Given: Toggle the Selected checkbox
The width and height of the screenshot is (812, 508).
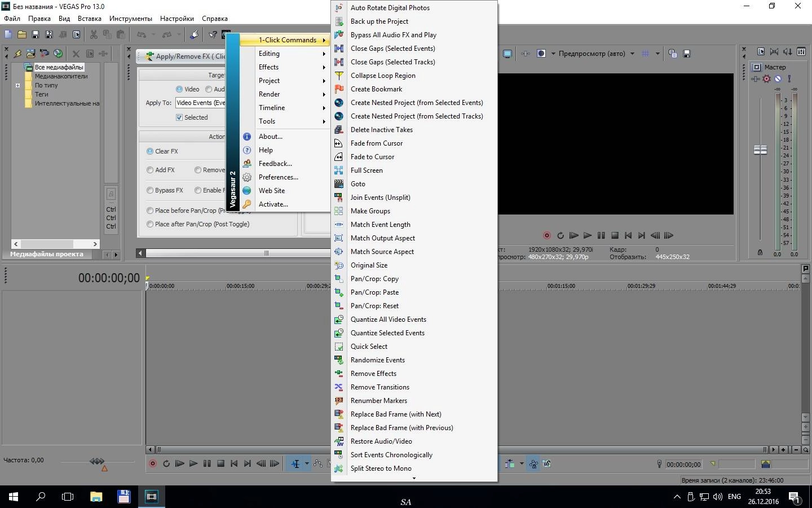Looking at the screenshot, I should 179,117.
